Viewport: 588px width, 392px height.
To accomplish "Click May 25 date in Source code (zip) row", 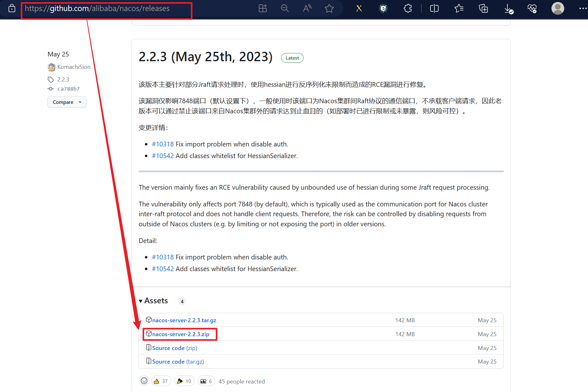I will 487,348.
